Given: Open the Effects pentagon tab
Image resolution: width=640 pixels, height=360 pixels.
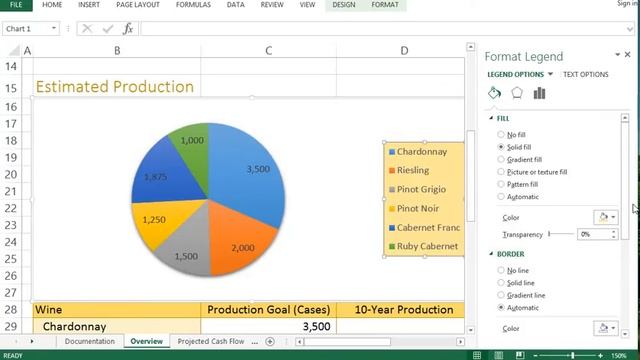Looking at the screenshot, I should (517, 93).
